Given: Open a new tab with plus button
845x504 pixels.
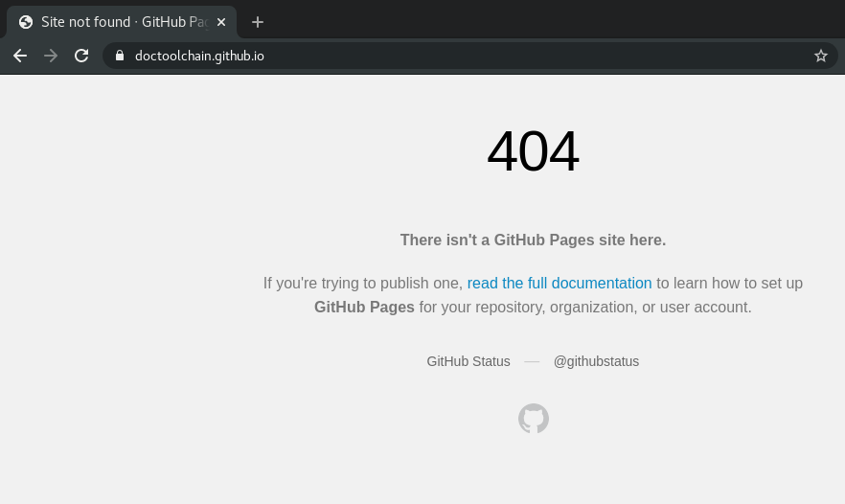Looking at the screenshot, I should click(258, 22).
